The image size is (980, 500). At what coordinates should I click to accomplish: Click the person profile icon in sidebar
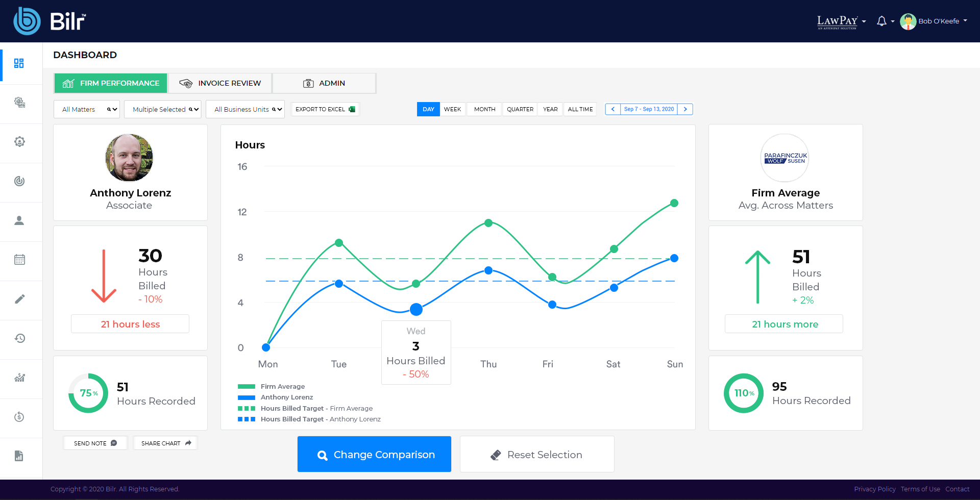coord(19,220)
